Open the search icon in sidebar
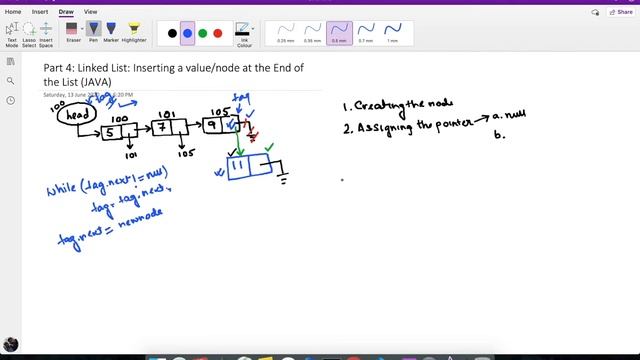This screenshot has height=360, width=640. coord(11,81)
